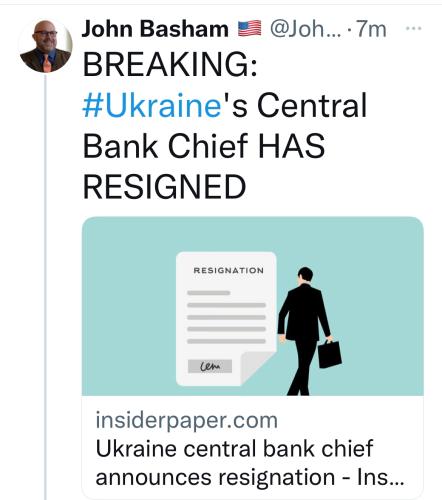This screenshot has width=442, height=500.
Task: Click the "Bank Chief HAS" tweet text line
Action: [x=204, y=146]
